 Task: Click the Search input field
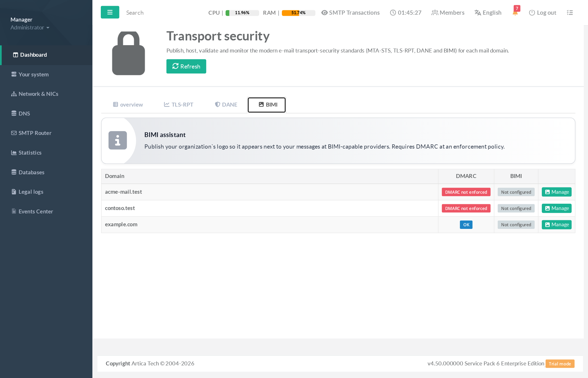[x=163, y=13]
